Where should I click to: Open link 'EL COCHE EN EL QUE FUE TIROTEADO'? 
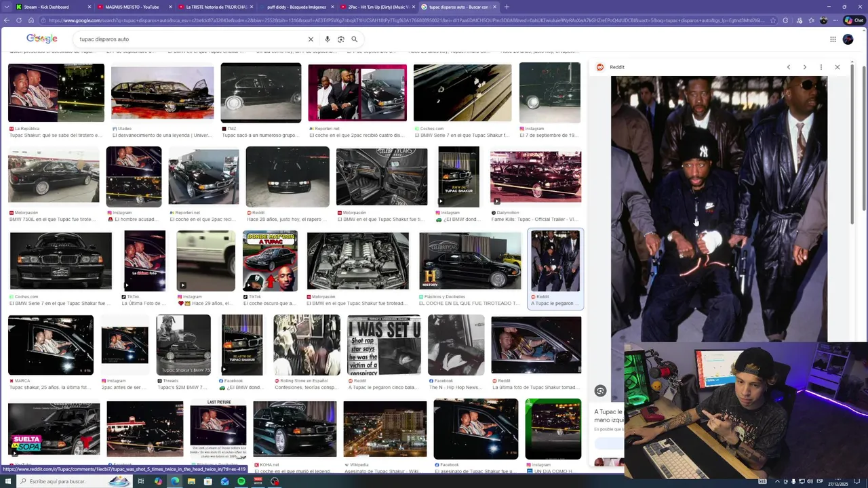tap(469, 304)
